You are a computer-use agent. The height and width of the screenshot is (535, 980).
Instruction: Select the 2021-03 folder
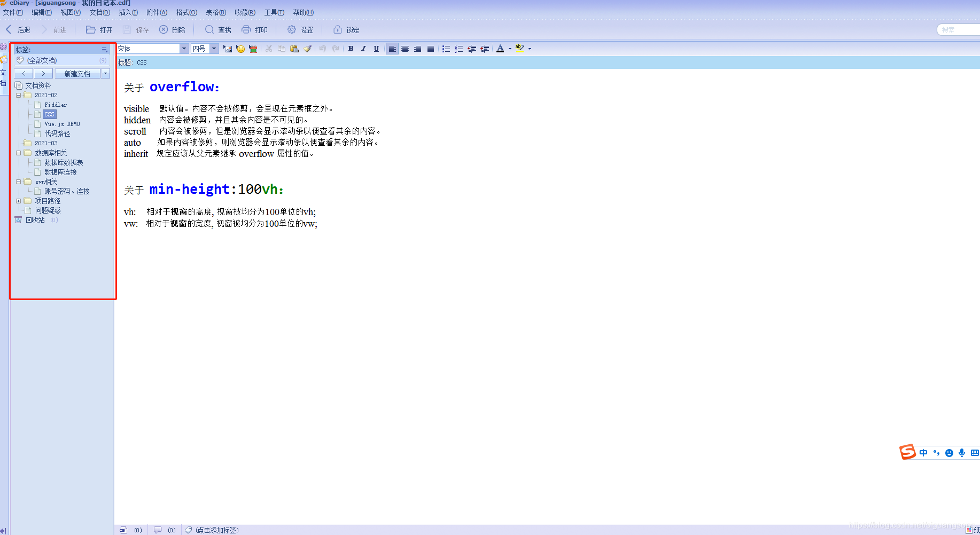point(46,143)
